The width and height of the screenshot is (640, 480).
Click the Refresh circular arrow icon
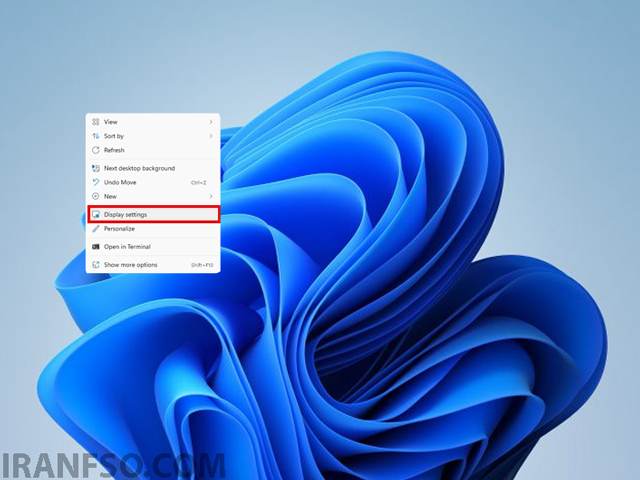coord(96,150)
